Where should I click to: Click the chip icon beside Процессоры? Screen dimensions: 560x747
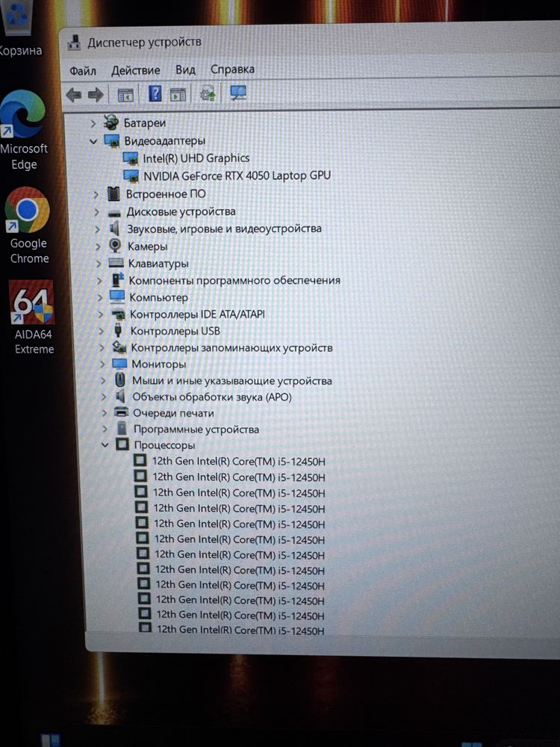(122, 444)
